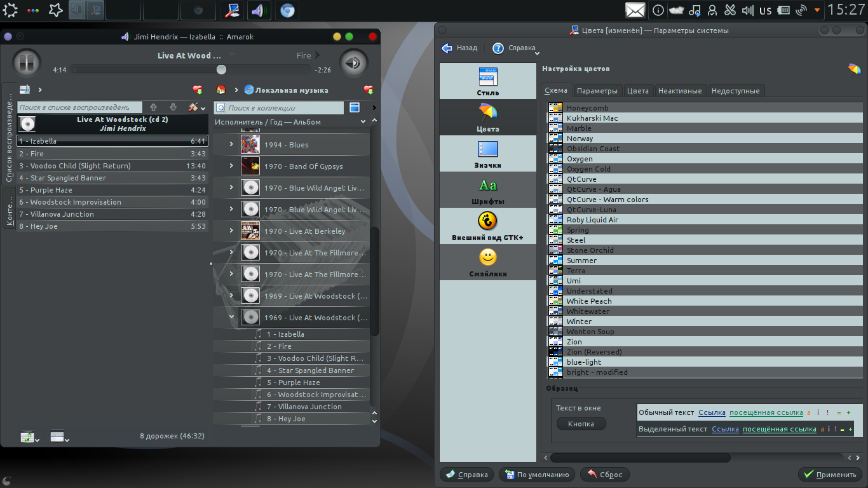
Task: Open the Смайлики emoticons category
Action: point(488,262)
